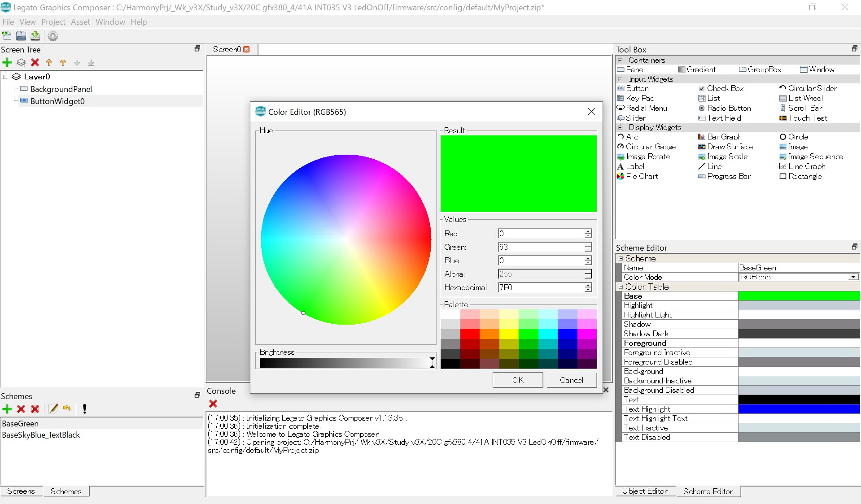Pick the Text Highlight blue color swatch
The width and height of the screenshot is (861, 504).
[799, 409]
